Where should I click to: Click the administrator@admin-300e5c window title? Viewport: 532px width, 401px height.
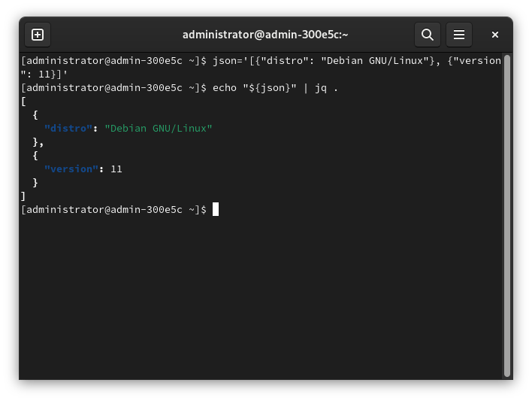pyautogui.click(x=265, y=35)
